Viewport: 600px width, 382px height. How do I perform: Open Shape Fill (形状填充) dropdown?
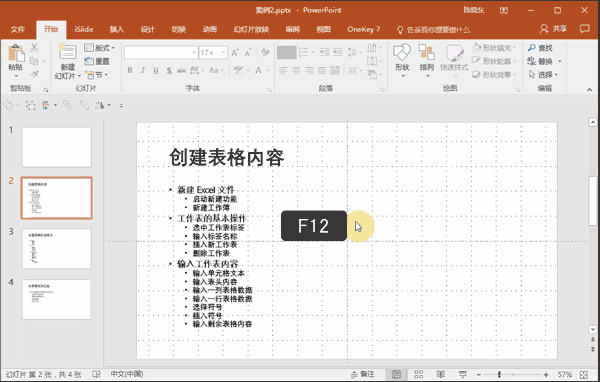coord(494,48)
